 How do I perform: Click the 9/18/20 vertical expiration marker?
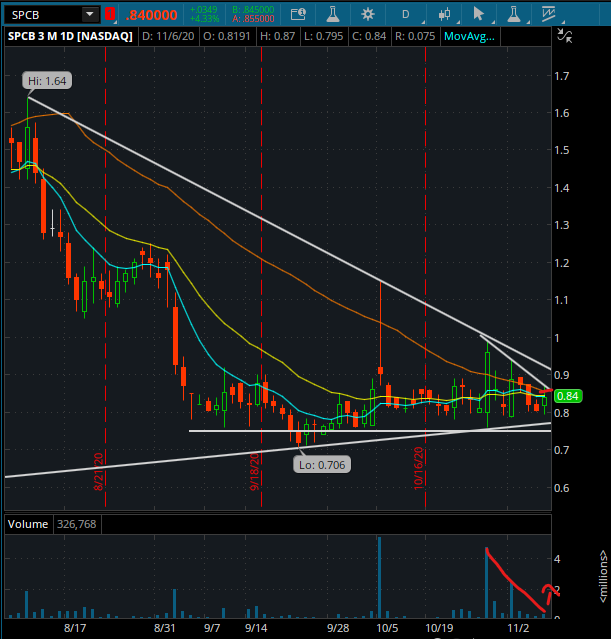coord(255,471)
